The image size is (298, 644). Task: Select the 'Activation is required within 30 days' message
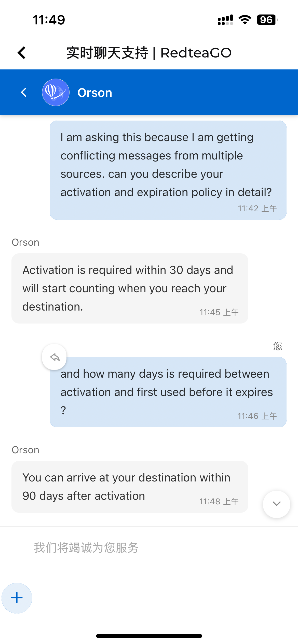[130, 288]
